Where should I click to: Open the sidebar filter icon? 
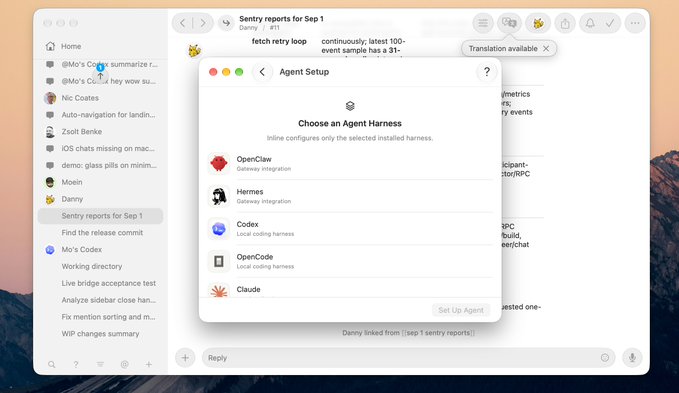pos(100,364)
